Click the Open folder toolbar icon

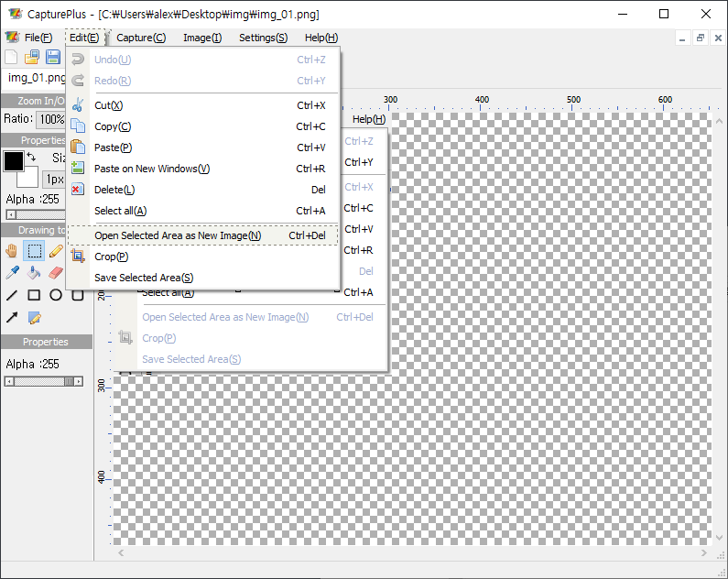click(x=32, y=58)
